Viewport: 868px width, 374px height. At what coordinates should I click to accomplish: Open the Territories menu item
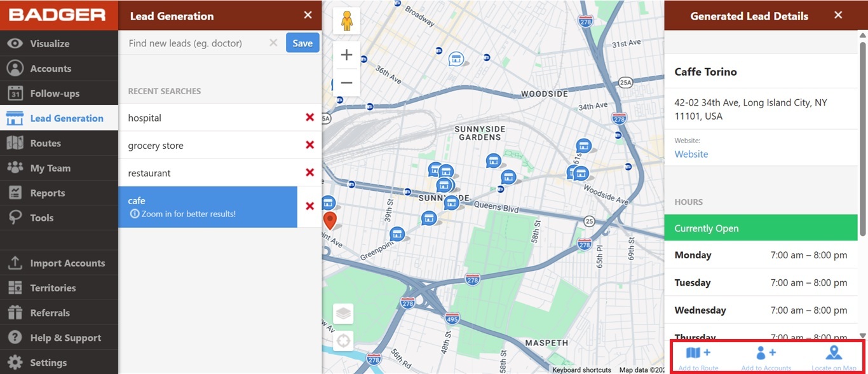click(x=53, y=288)
